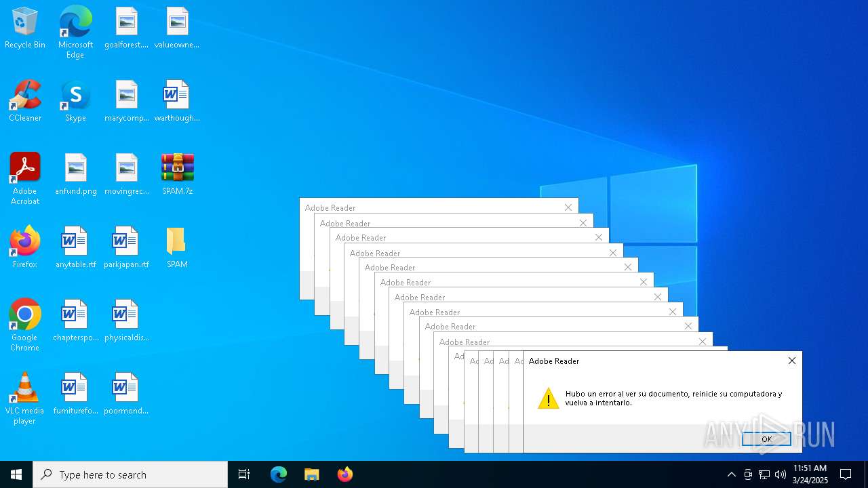This screenshot has height=488, width=868.
Task: Select the movingrec image file
Action: [x=126, y=175]
